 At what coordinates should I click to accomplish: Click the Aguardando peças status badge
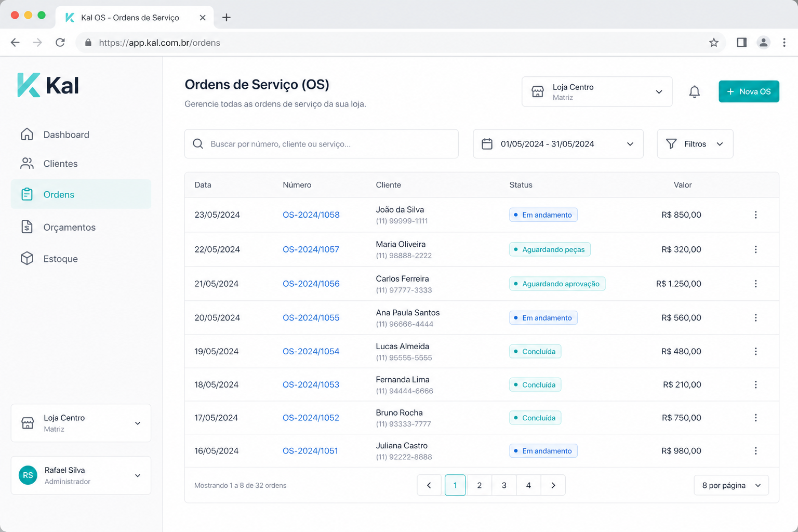[550, 249]
